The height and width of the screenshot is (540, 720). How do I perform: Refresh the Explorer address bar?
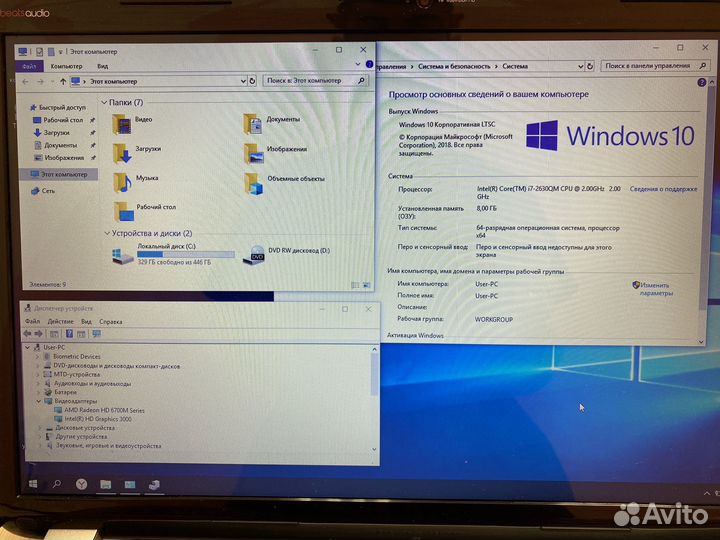pyautogui.click(x=252, y=81)
